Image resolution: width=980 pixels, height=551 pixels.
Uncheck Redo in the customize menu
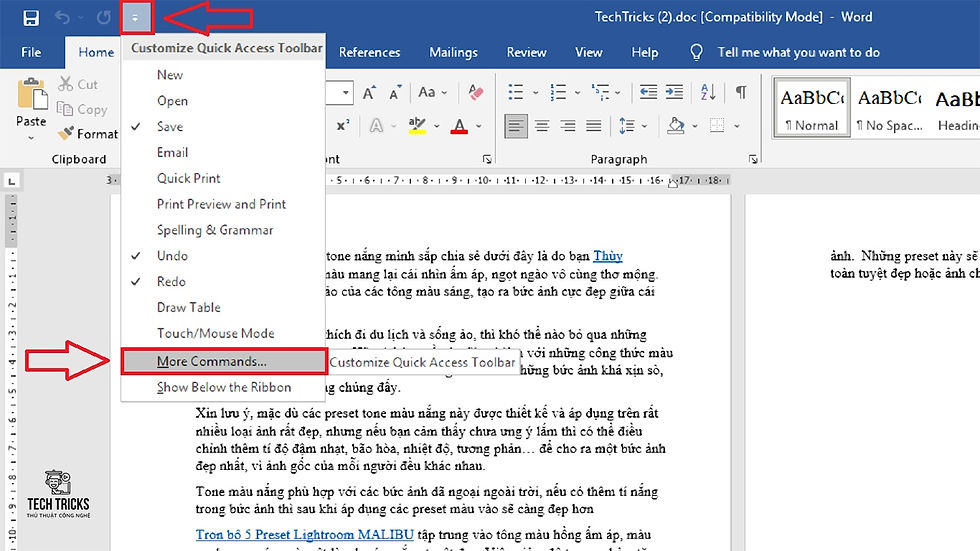point(223,281)
